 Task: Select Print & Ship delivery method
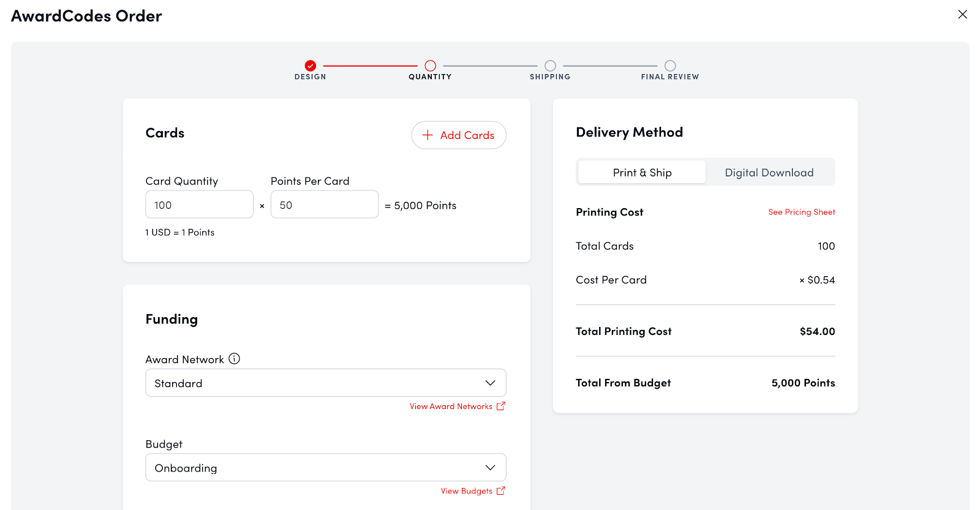point(642,173)
